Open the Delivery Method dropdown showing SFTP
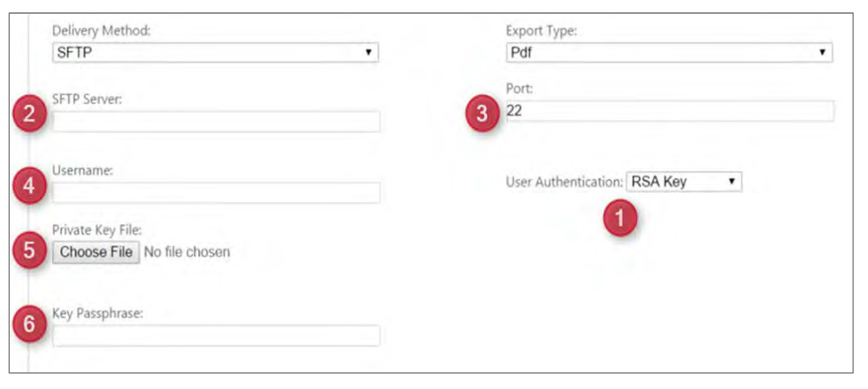Image resolution: width=868 pixels, height=389 pixels. coord(215,53)
